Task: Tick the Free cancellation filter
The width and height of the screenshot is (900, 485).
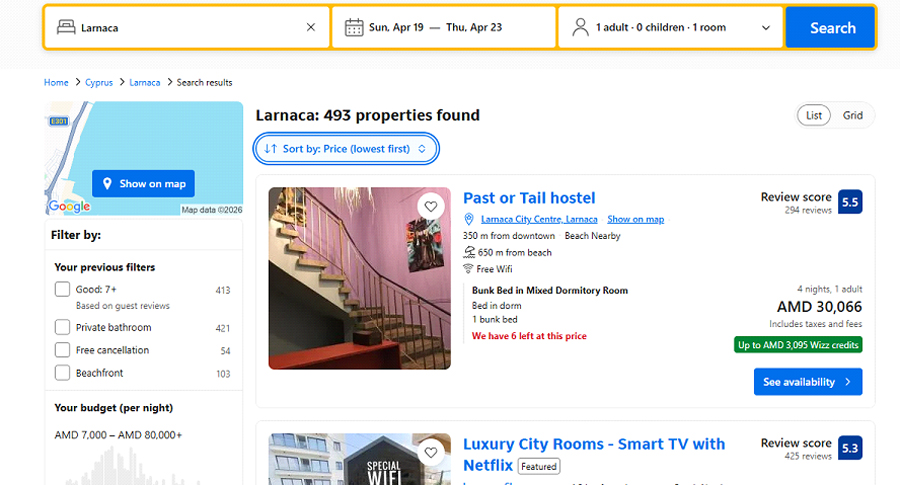Action: 63,351
